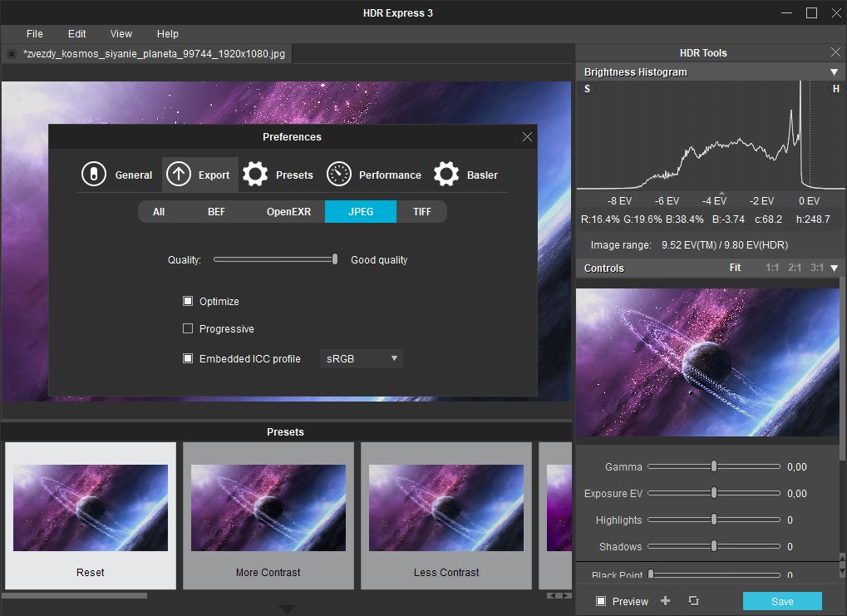The width and height of the screenshot is (847, 616).
Task: Apply the More Contrast preset thumbnail
Action: coord(268,515)
